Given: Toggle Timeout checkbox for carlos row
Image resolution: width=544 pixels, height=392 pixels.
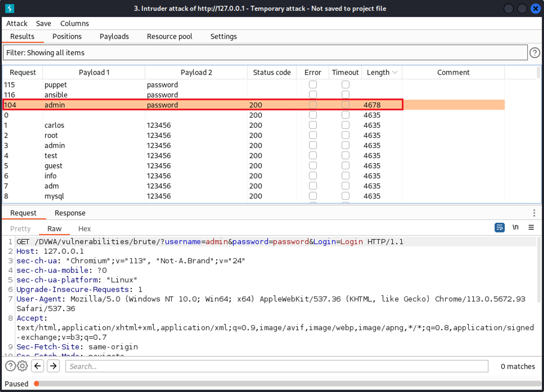Looking at the screenshot, I should coord(345,125).
